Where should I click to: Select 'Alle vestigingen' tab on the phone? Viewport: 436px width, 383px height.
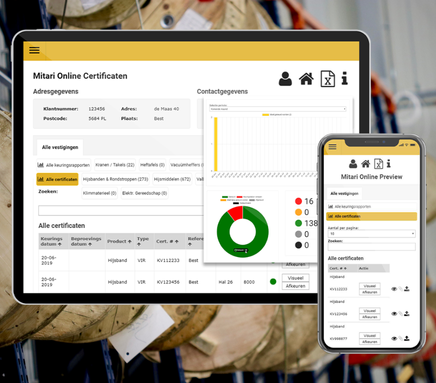[344, 193]
